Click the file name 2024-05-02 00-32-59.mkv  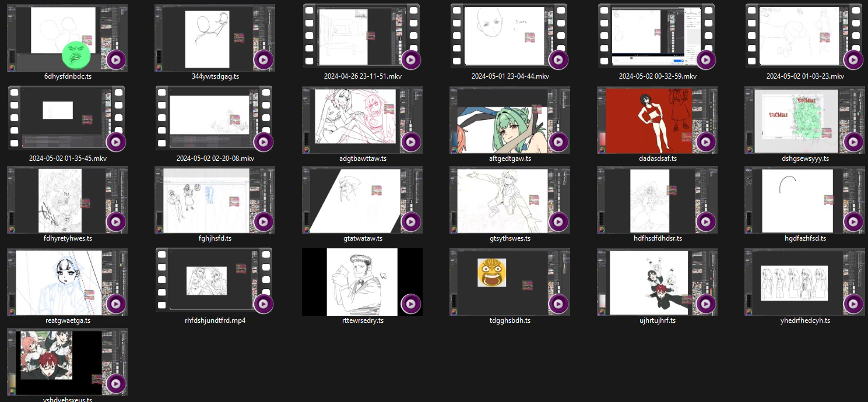(658, 77)
